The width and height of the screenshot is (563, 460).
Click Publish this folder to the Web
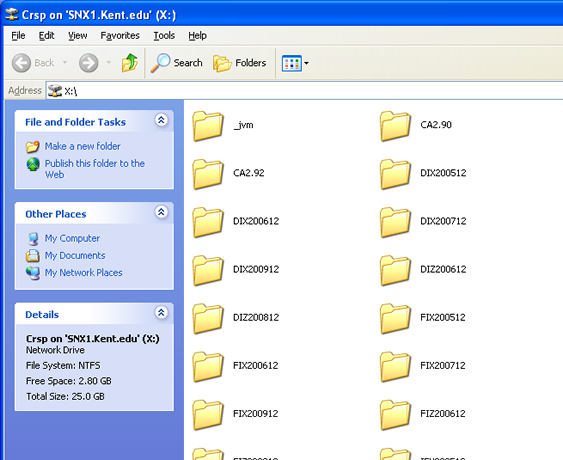94,169
